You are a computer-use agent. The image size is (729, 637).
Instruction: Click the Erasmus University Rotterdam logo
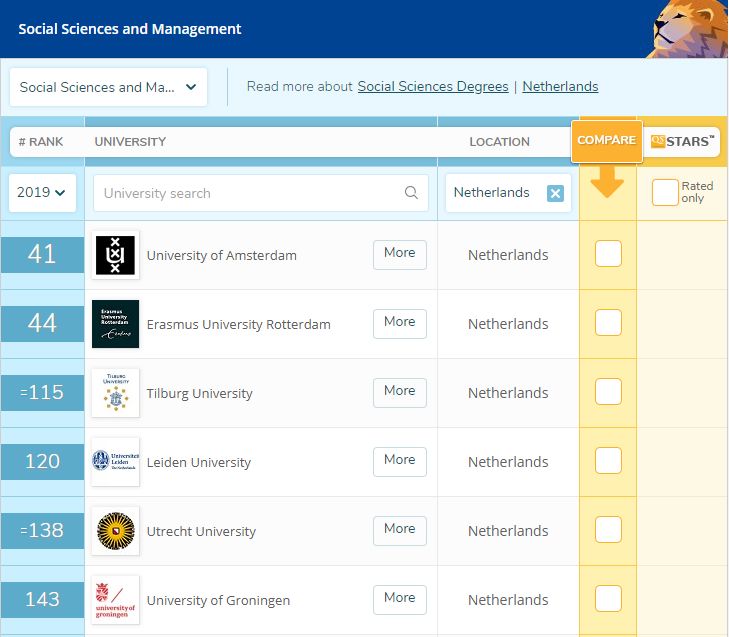(x=115, y=324)
